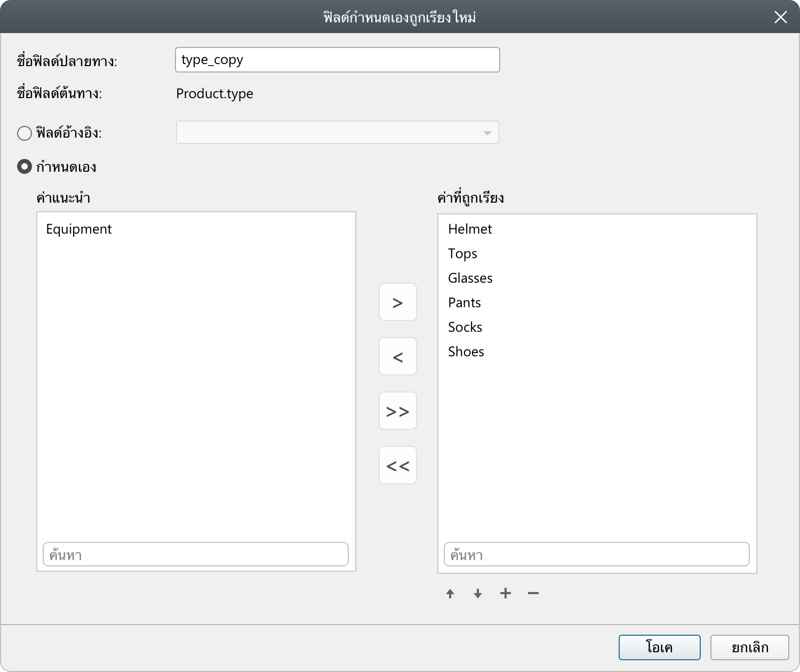800x672 pixels.
Task: Choose Shoes from the sorted values
Action: [466, 352]
